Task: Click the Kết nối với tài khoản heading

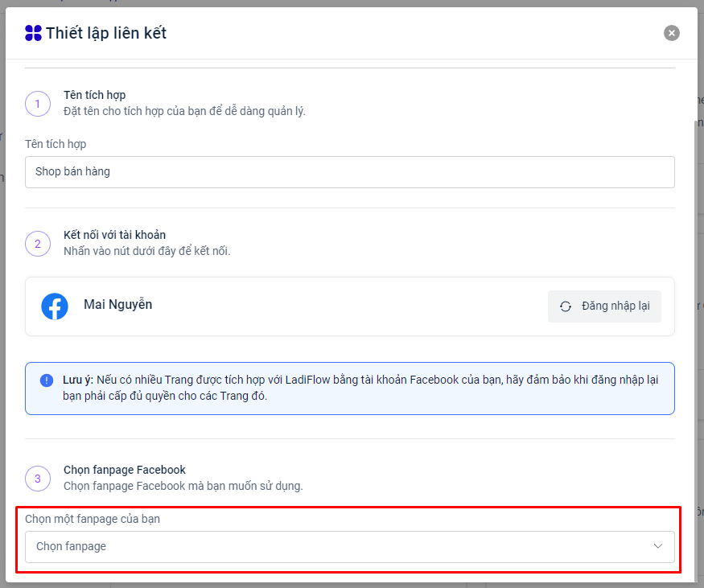Action: tap(114, 235)
